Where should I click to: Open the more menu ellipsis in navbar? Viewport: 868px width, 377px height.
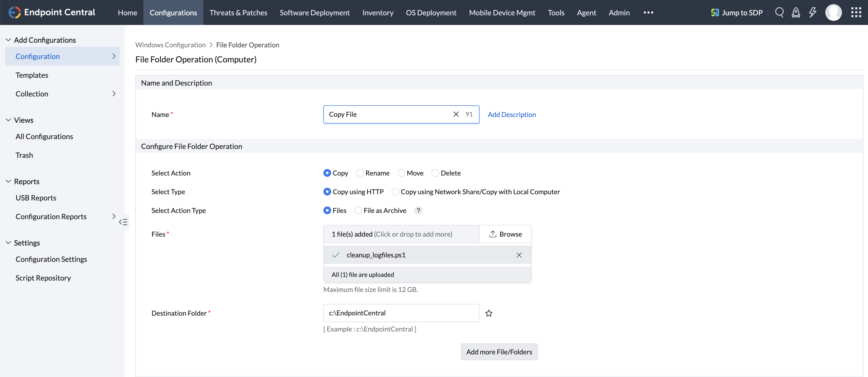pos(648,12)
